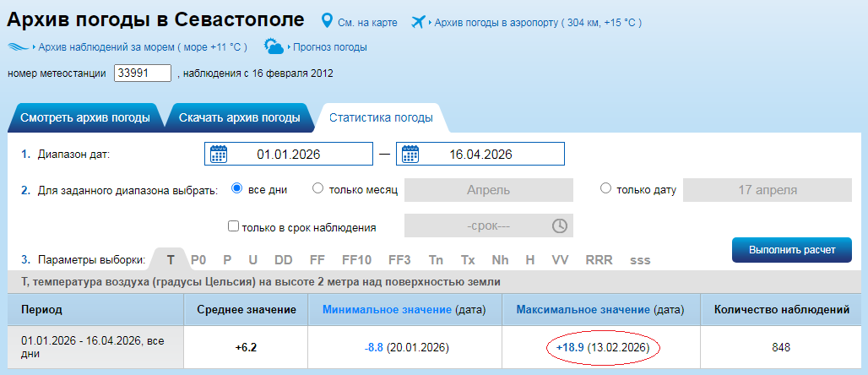Switch to 'Скачать архив погоды' tab

[x=239, y=118]
